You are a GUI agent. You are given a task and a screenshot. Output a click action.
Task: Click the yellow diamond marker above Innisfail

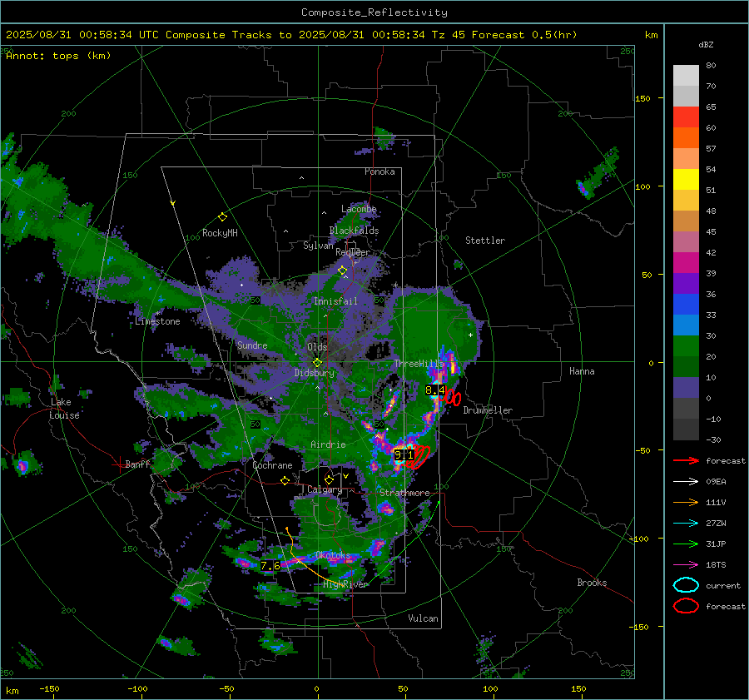(x=342, y=271)
